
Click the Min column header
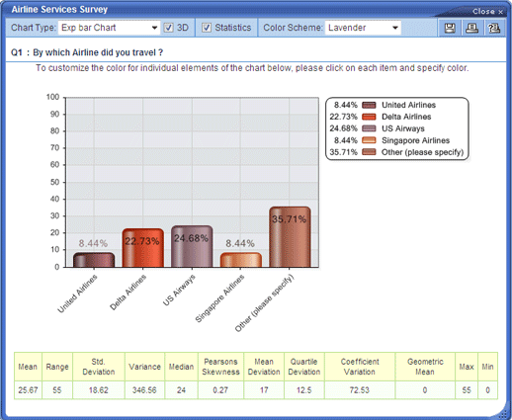tap(487, 367)
